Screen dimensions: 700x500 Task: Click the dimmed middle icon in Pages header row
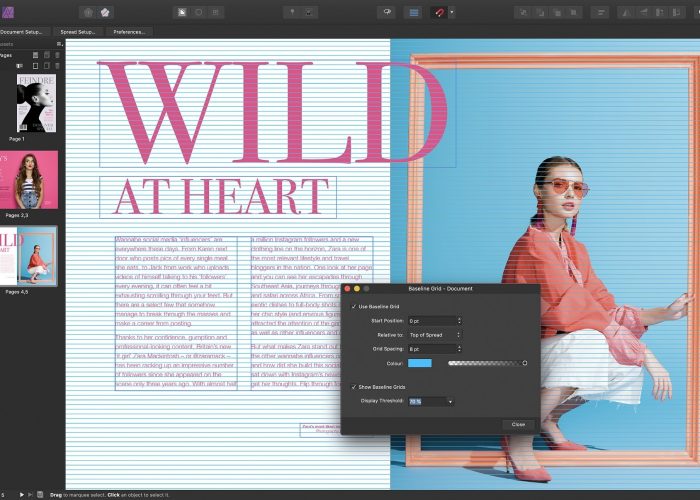(x=46, y=55)
